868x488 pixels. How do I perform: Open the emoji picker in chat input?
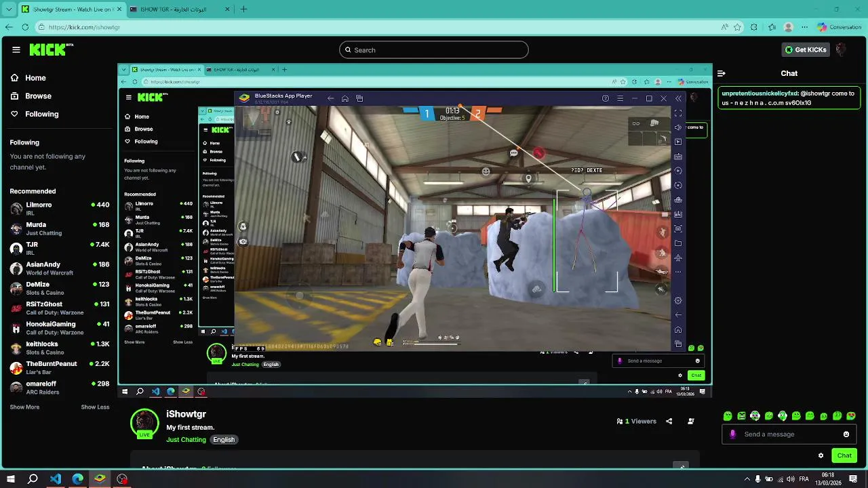(x=846, y=434)
